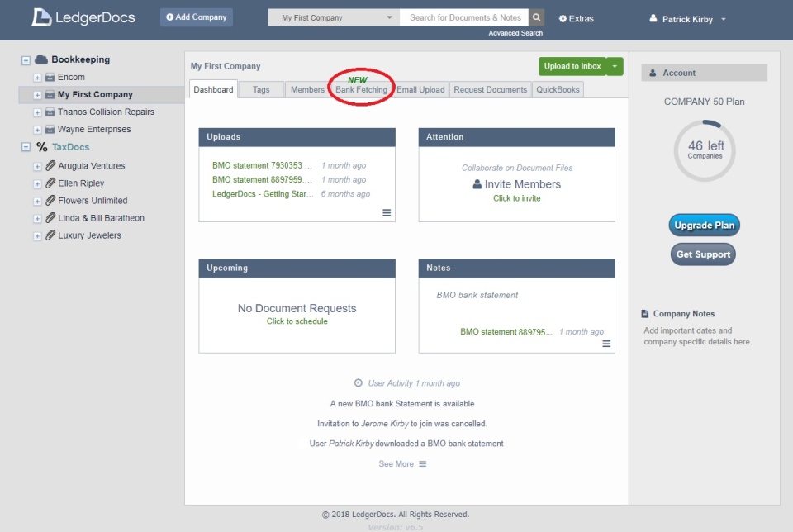Open the Notes panel list menu icon
Image resolution: width=793 pixels, height=532 pixels.
point(605,344)
